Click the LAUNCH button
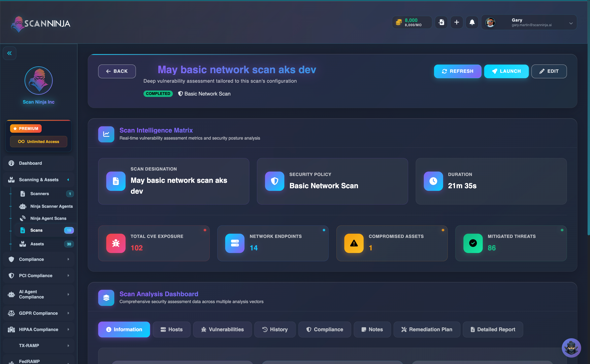This screenshot has width=590, height=364. [506, 71]
